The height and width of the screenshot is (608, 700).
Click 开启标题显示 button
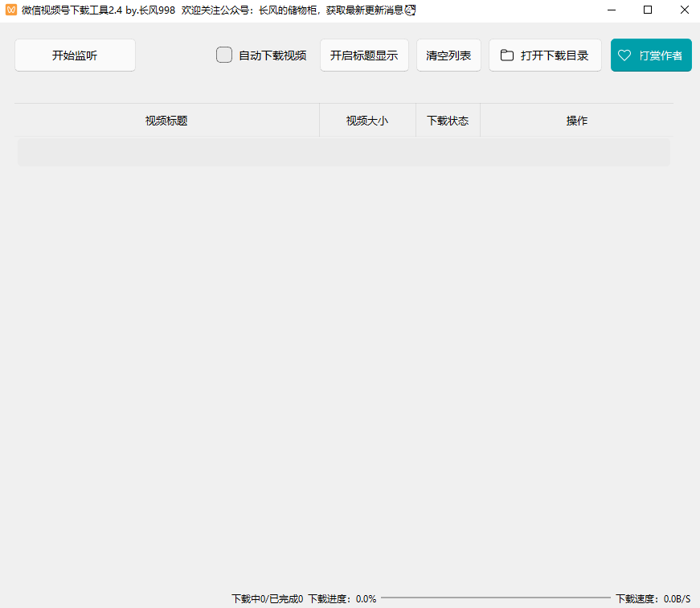364,55
